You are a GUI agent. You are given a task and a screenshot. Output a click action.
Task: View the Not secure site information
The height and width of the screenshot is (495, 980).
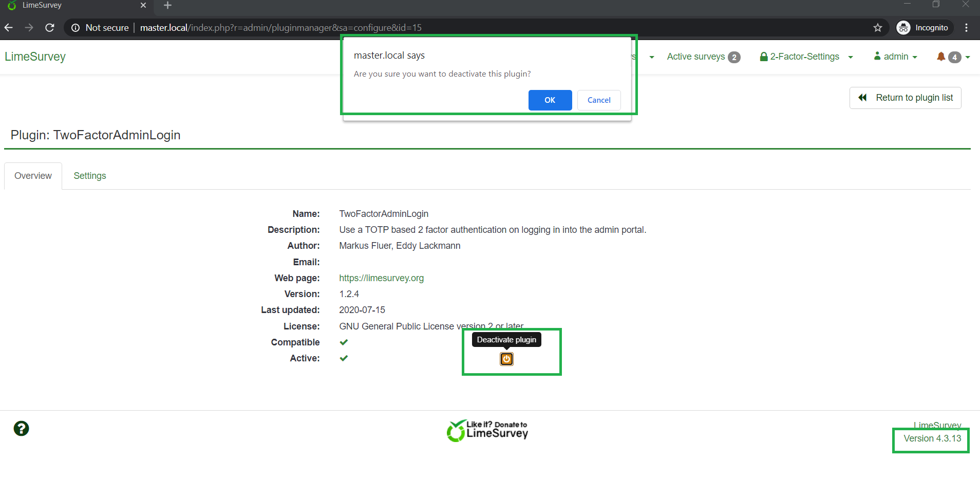pos(100,28)
